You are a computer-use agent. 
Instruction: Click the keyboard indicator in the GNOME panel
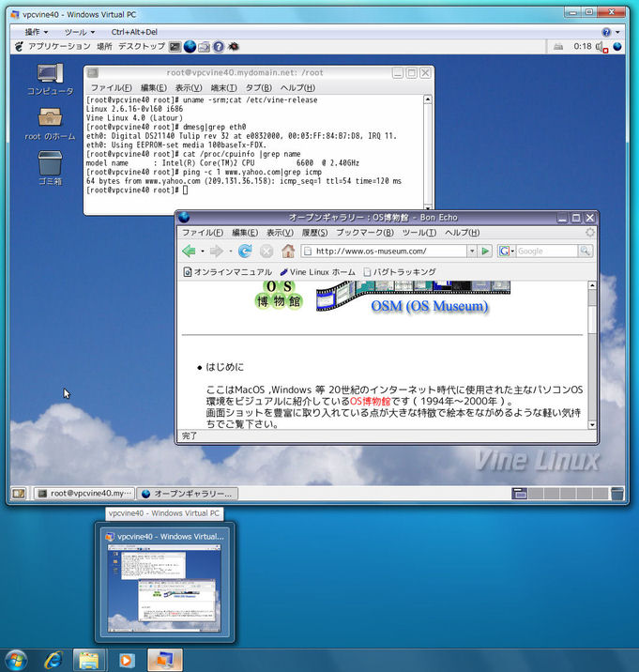point(558,47)
